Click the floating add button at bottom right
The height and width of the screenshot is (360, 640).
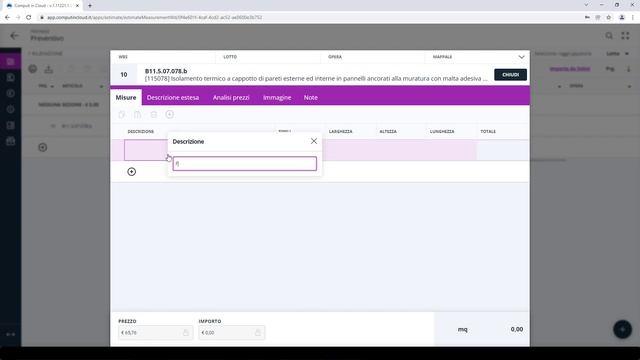click(x=622, y=329)
